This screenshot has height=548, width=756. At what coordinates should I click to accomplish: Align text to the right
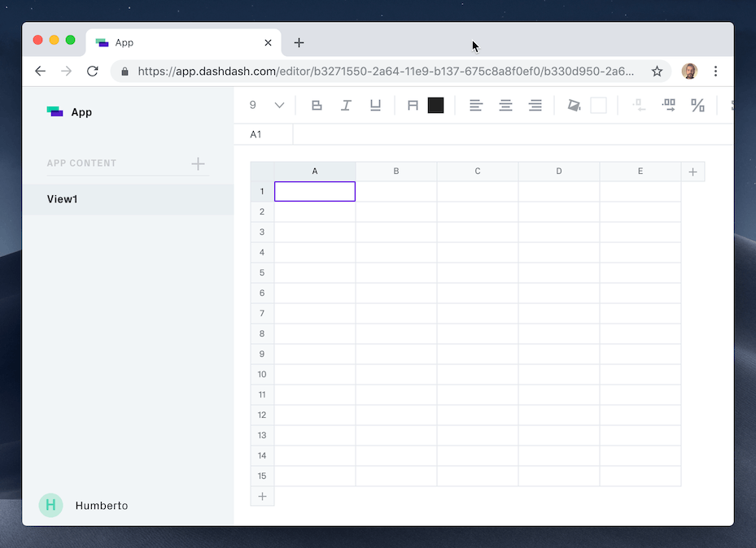coord(535,105)
